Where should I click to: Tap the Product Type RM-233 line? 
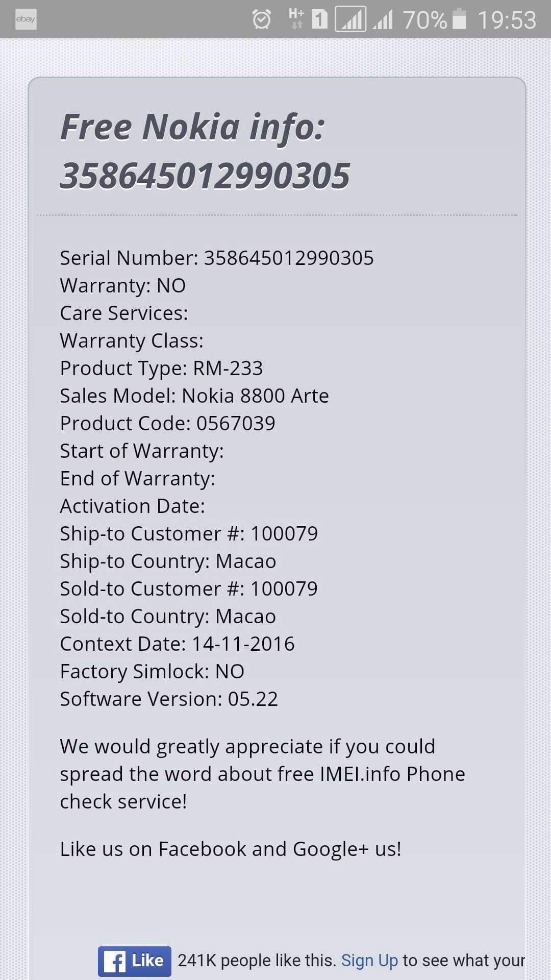(x=161, y=368)
